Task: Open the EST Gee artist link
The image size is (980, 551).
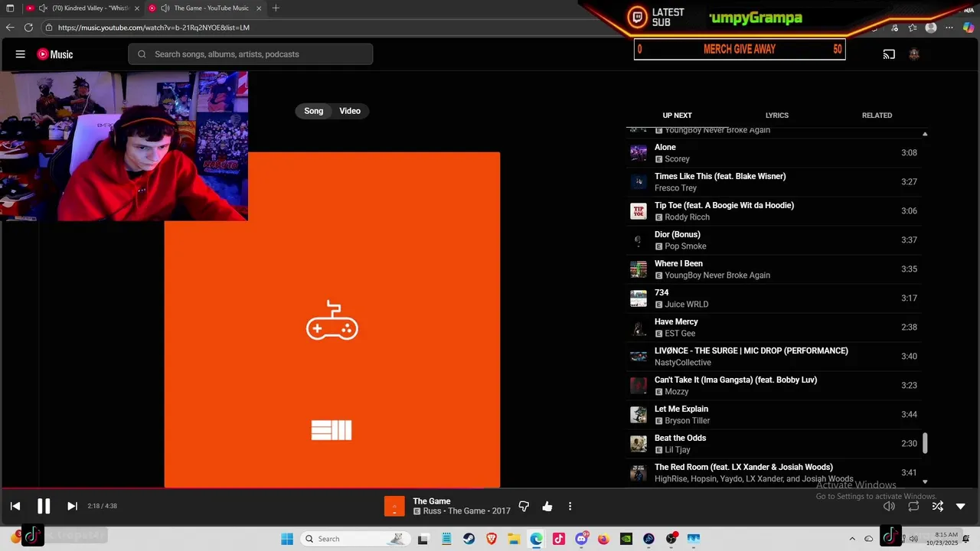Action: [680, 334]
